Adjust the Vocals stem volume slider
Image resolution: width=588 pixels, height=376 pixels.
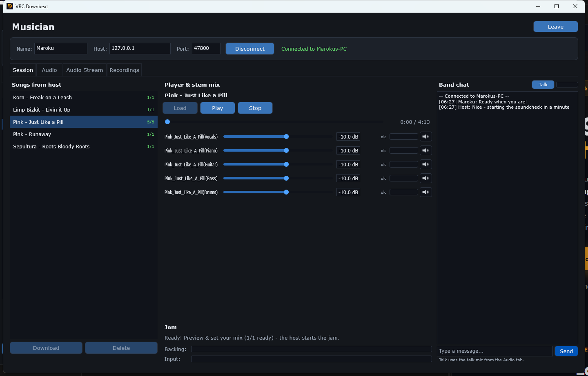(x=278, y=137)
